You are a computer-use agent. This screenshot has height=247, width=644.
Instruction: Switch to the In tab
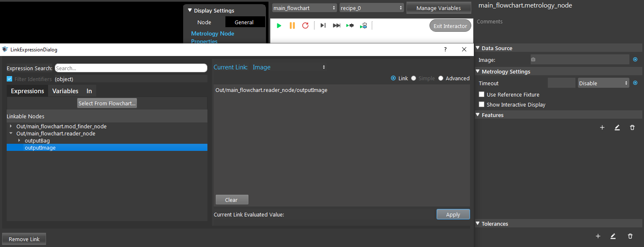[89, 91]
